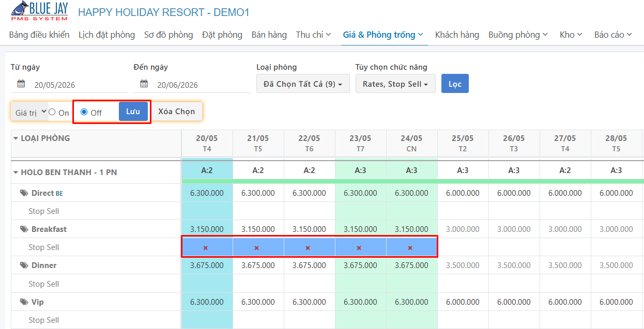
Task: Click the Stop Sell label under Vip
Action: (x=44, y=320)
